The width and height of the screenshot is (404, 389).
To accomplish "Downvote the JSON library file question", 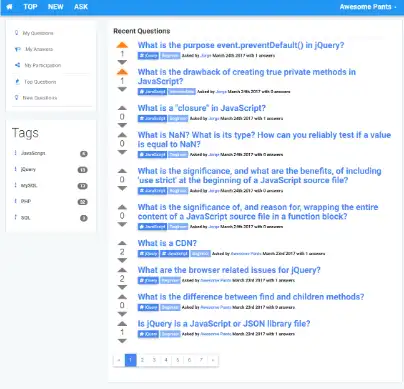I will point(122,341).
